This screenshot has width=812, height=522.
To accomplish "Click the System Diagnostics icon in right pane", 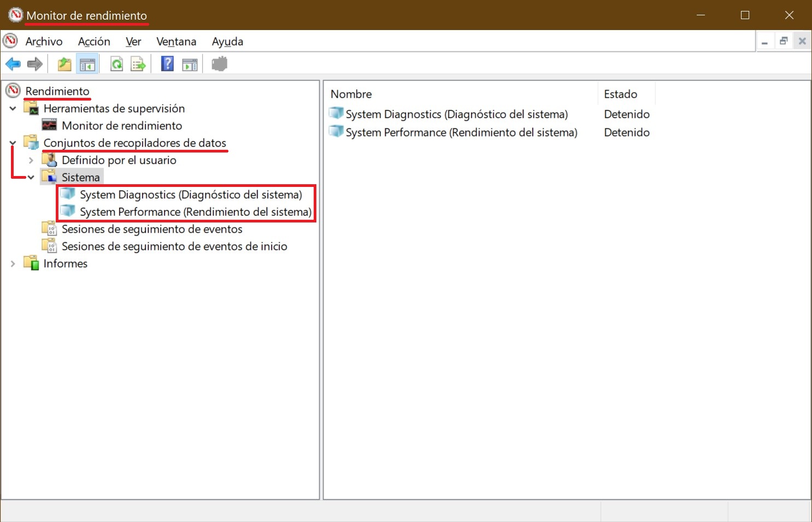I will (336, 114).
